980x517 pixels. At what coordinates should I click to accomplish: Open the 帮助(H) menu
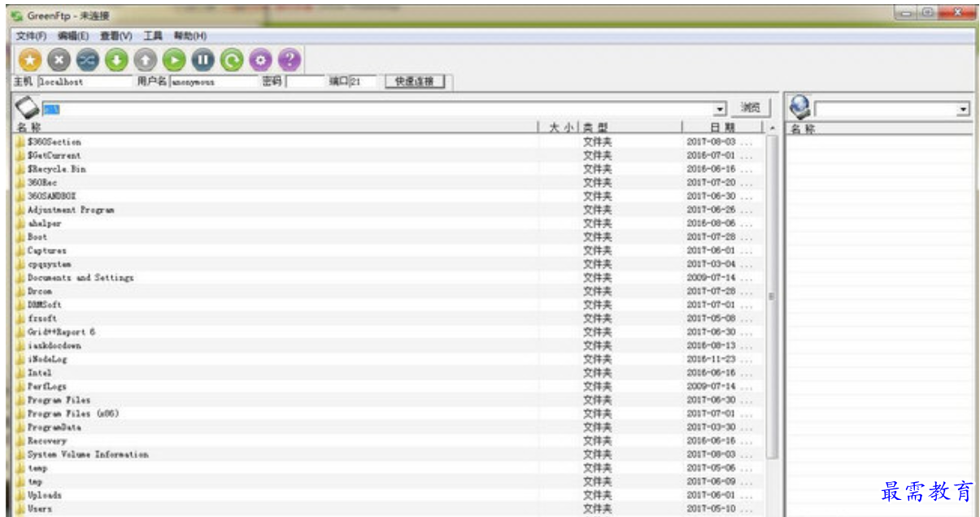coord(190,36)
